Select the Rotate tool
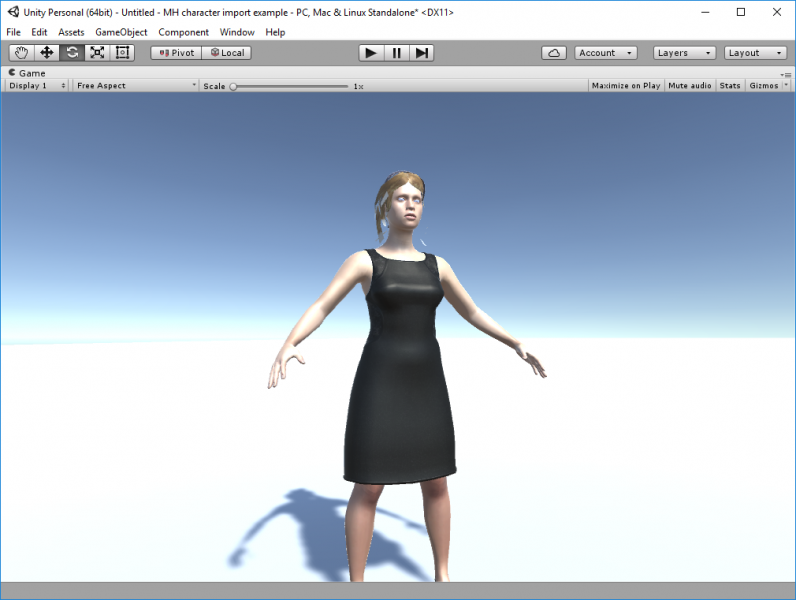The image size is (796, 600). [72, 53]
